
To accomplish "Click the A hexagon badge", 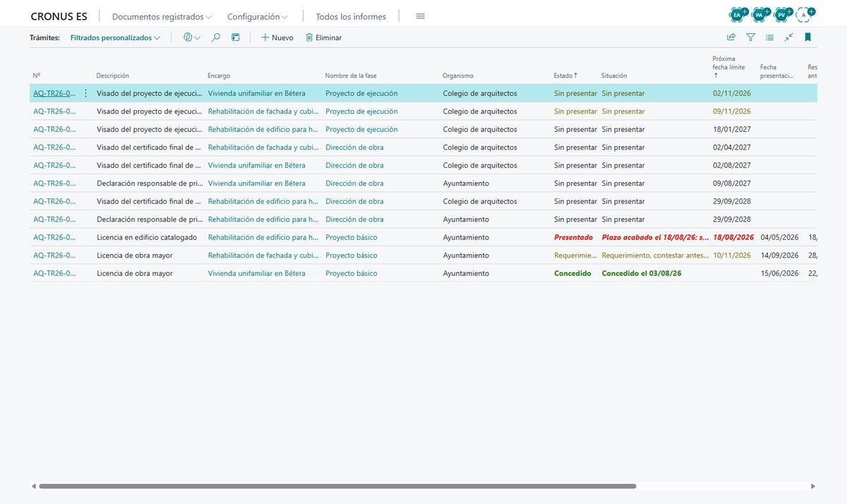I will [x=804, y=14].
